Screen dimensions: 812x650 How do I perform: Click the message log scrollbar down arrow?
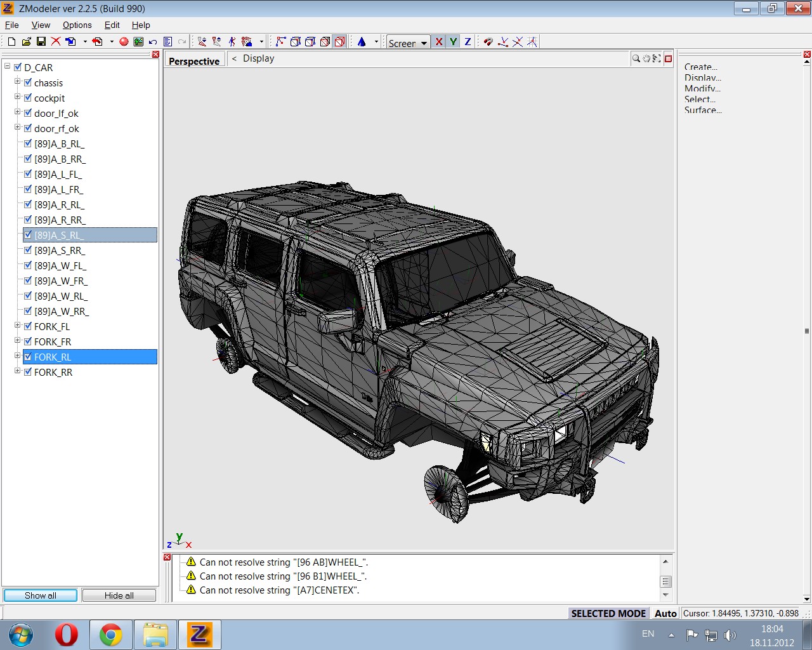pos(665,595)
